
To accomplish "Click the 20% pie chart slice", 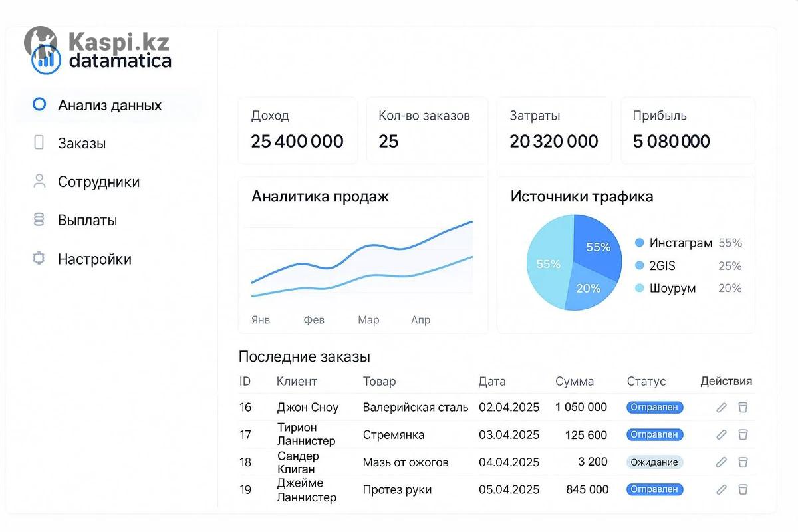I will pos(589,287).
